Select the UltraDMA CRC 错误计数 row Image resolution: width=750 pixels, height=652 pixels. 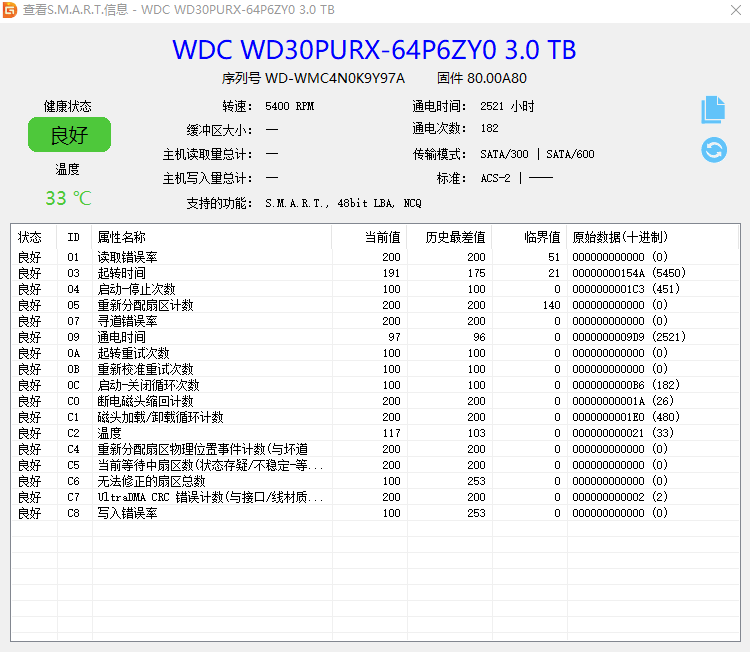[x=209, y=497]
